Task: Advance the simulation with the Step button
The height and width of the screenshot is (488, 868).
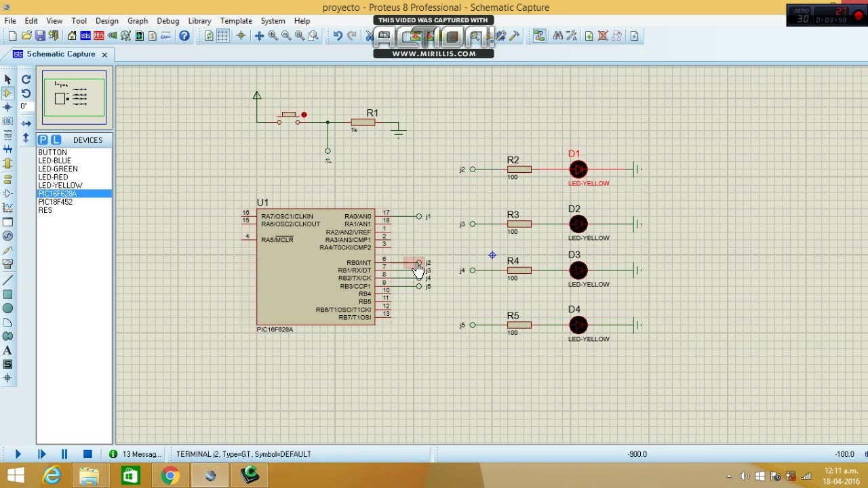Action: pyautogui.click(x=41, y=454)
